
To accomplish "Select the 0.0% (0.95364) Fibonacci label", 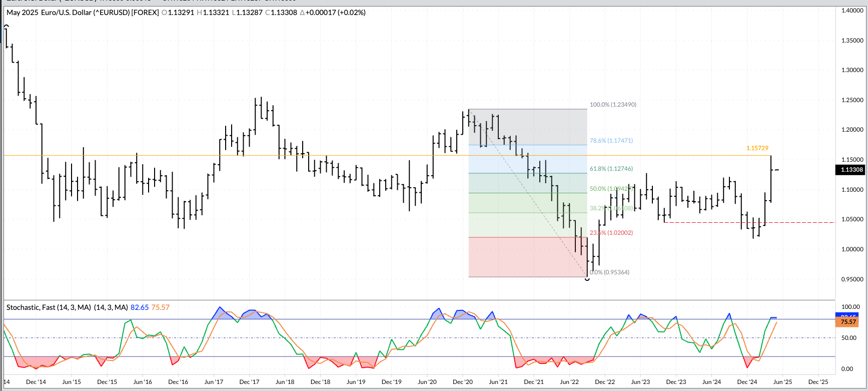I will (x=609, y=272).
